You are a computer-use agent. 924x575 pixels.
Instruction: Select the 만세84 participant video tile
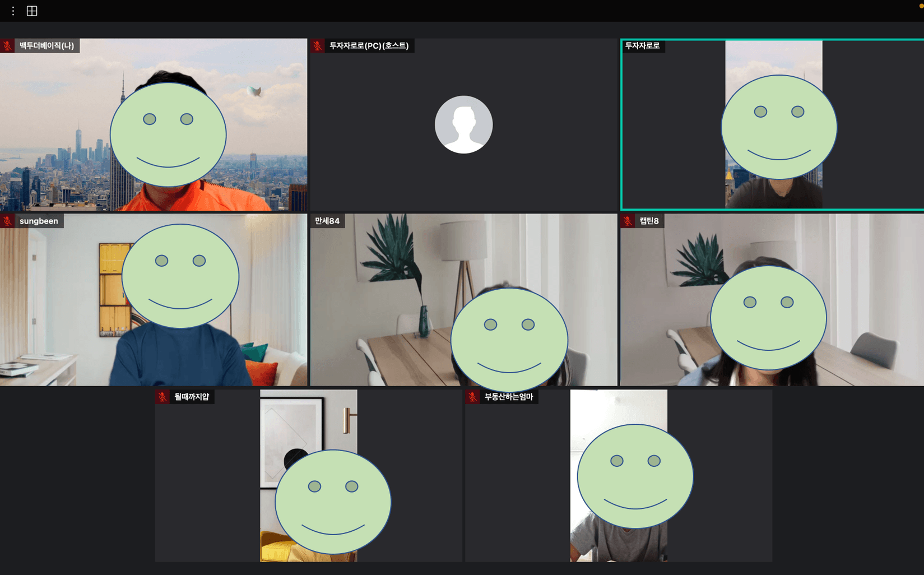point(463,300)
